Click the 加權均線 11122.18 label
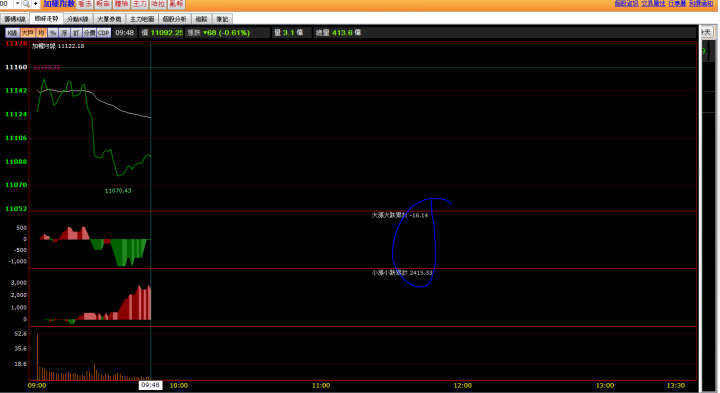The height and width of the screenshot is (393, 720). click(x=58, y=46)
